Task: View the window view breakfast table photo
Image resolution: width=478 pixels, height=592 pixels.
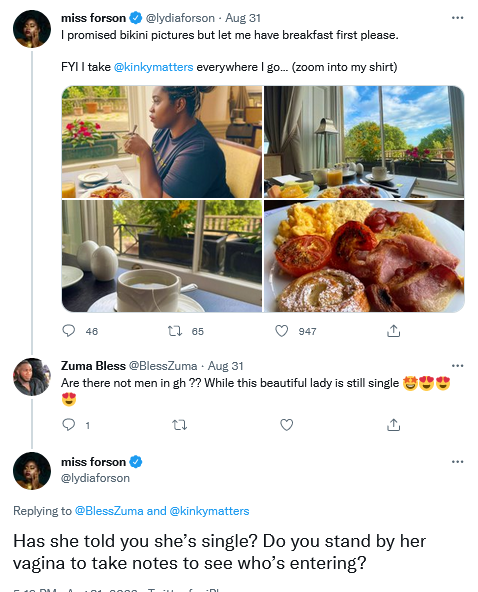Action: (364, 142)
